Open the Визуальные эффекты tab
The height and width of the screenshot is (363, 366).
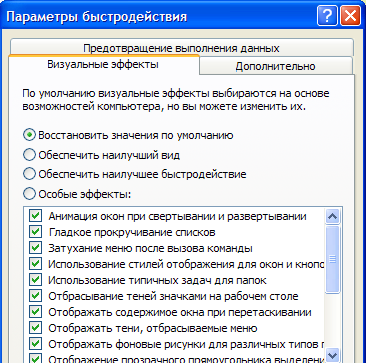pyautogui.click(x=103, y=64)
